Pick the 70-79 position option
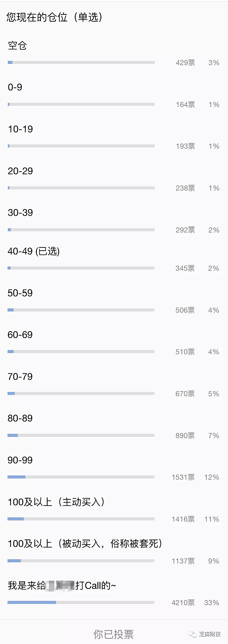Screen dimensions: 228x644 point(20,377)
